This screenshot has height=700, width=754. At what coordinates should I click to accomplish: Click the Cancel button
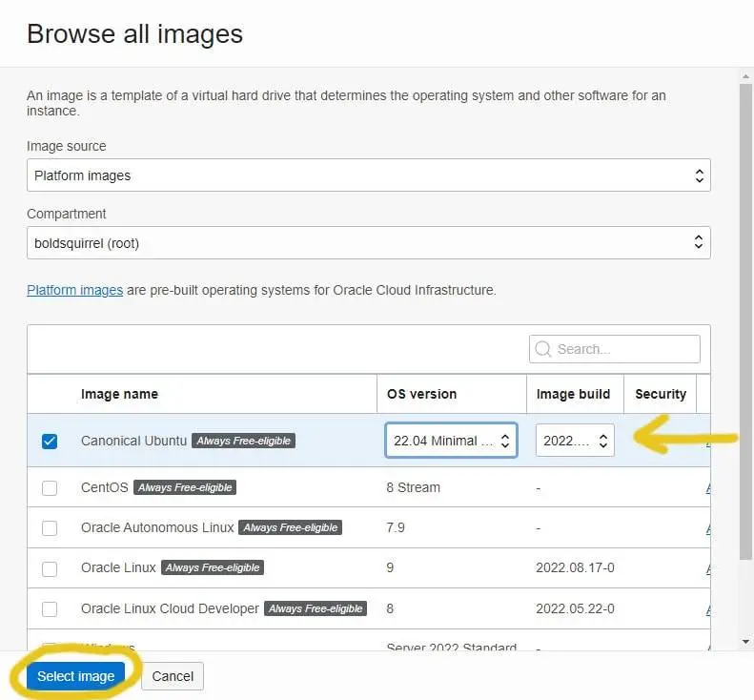tap(173, 676)
